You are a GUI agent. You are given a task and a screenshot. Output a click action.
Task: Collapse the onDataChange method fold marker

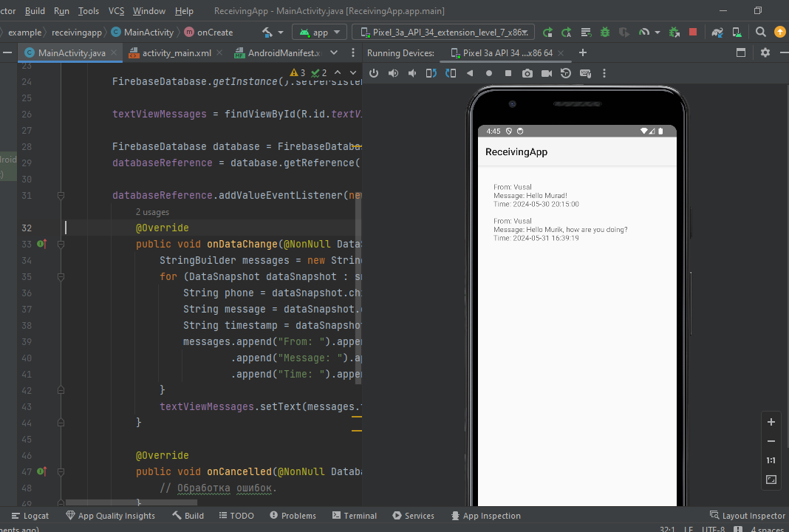tap(61, 244)
